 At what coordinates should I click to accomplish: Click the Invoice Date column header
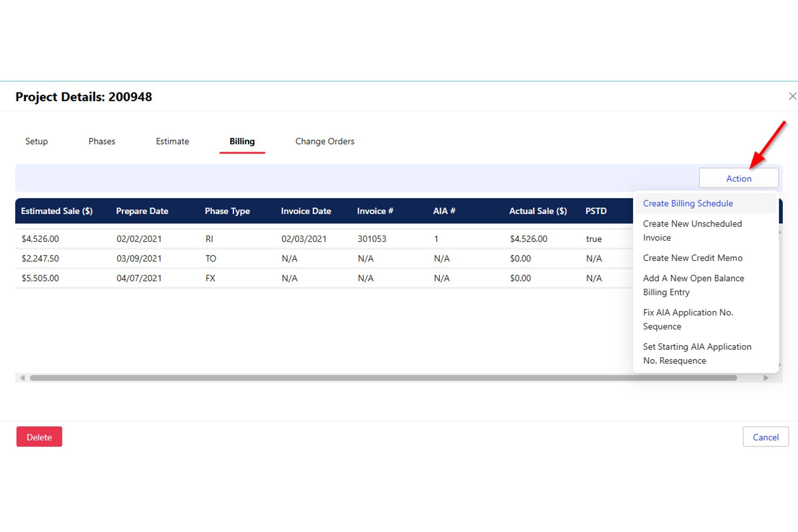(x=306, y=211)
